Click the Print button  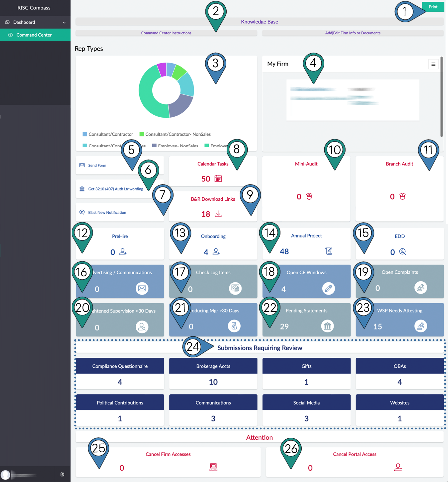click(x=433, y=7)
